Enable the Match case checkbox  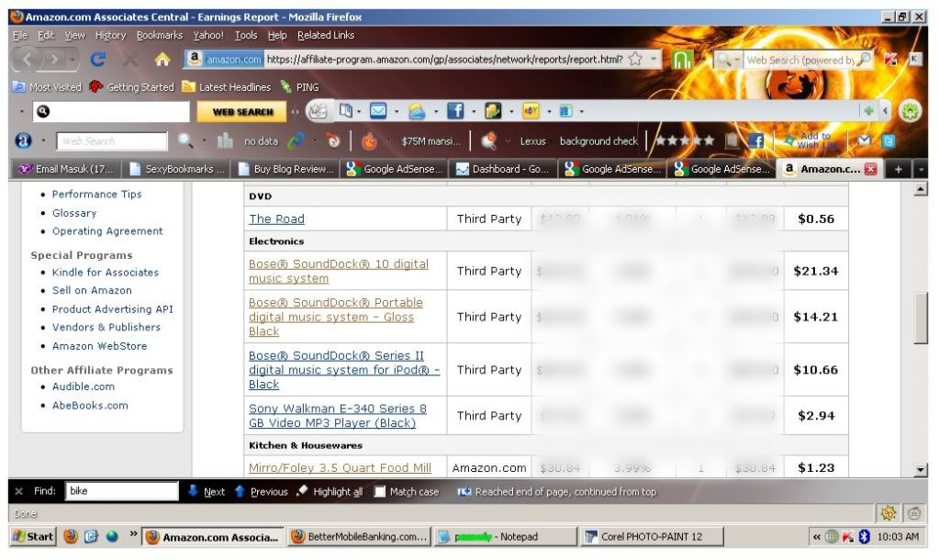[380, 492]
